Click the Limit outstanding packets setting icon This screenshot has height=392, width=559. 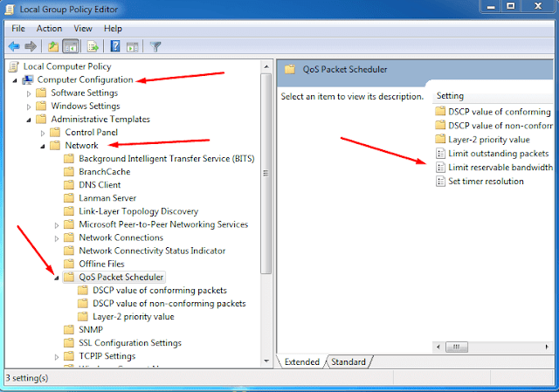(440, 154)
